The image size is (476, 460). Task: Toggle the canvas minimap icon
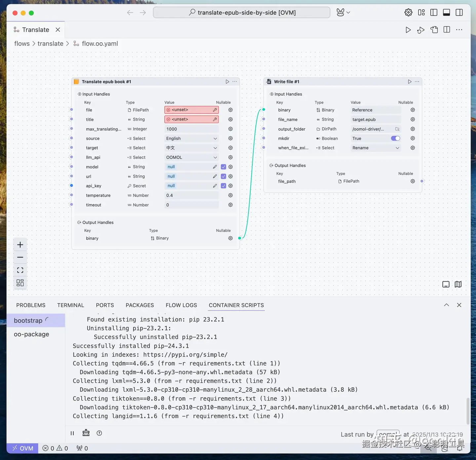[458, 284]
